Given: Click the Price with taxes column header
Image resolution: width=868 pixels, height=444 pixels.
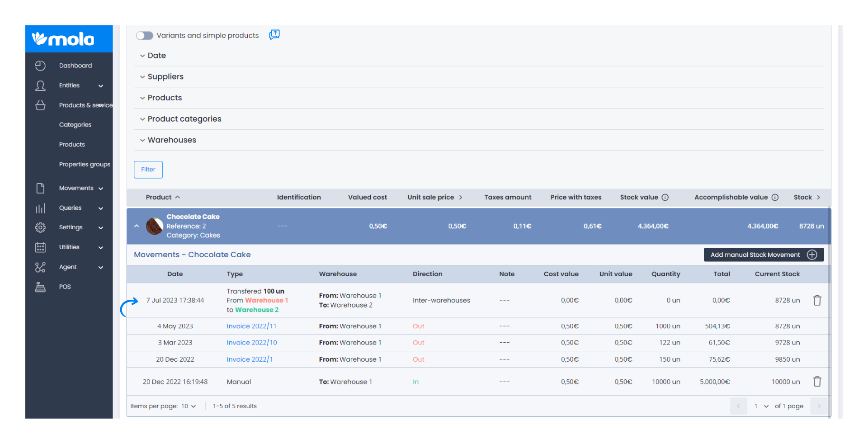Looking at the screenshot, I should [x=576, y=197].
